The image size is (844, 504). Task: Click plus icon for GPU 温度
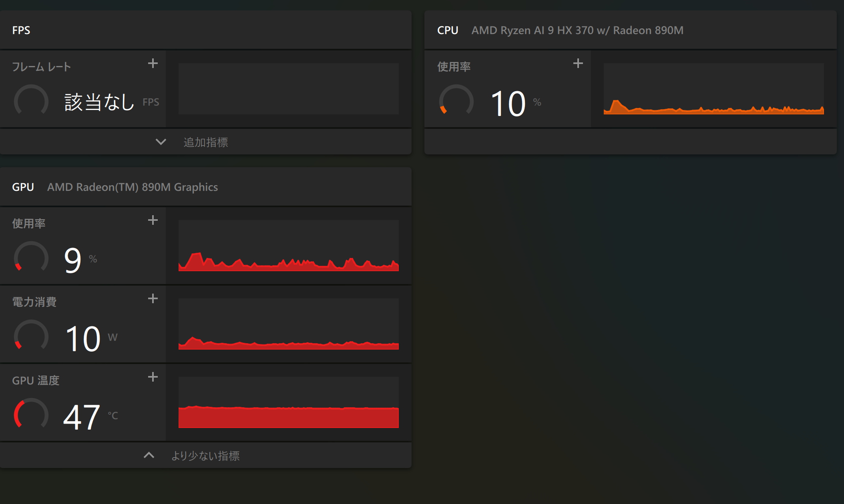(153, 377)
